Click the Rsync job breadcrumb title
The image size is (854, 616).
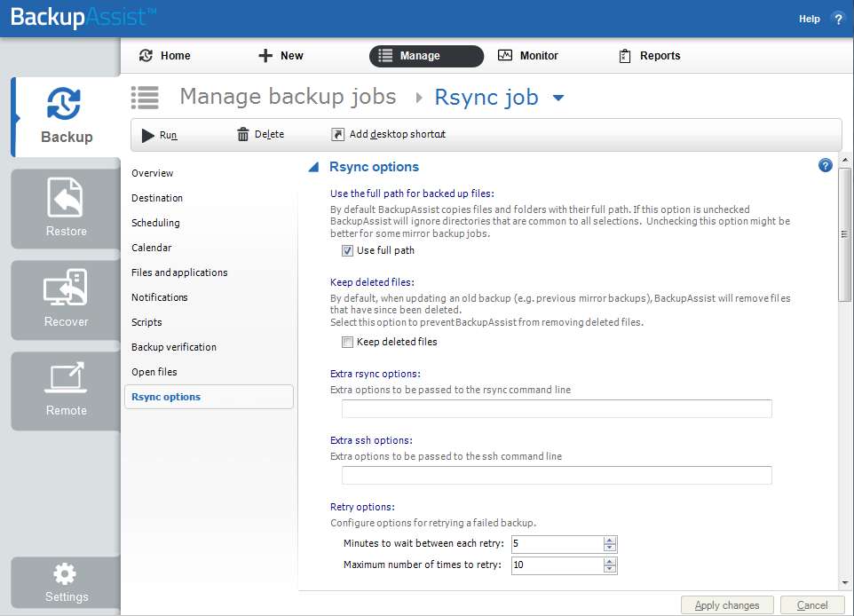(x=486, y=98)
